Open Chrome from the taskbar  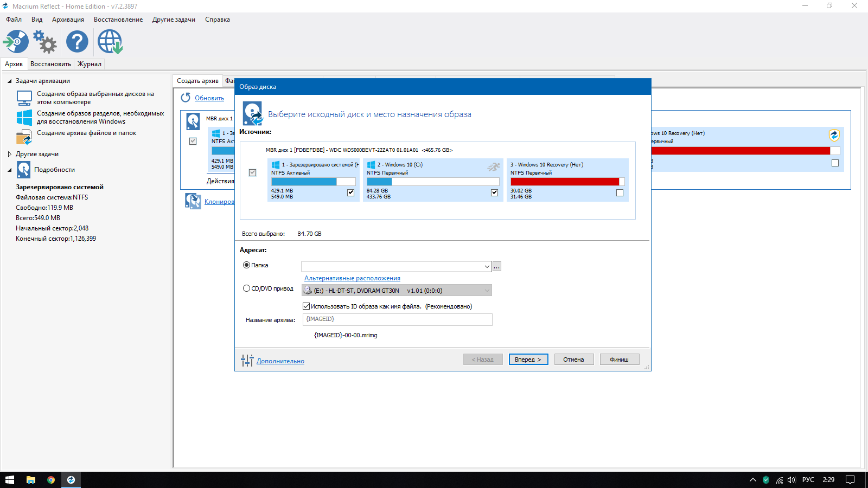tap(51, 480)
